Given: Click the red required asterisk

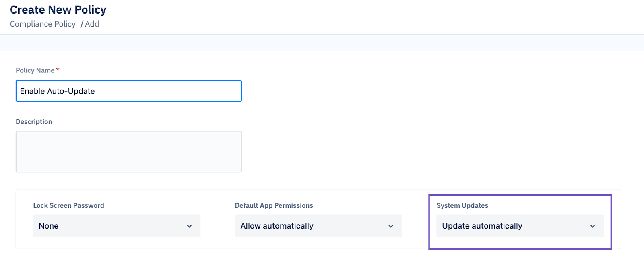Looking at the screenshot, I should point(58,70).
